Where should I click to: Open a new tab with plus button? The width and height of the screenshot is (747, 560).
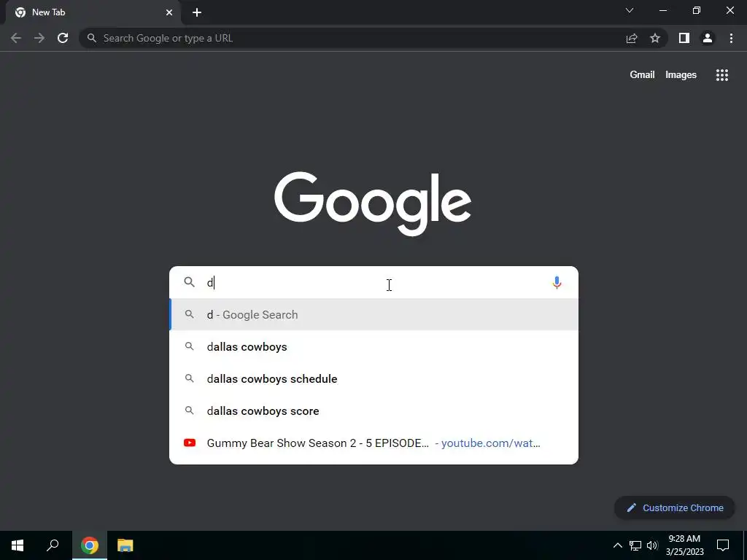197,12
